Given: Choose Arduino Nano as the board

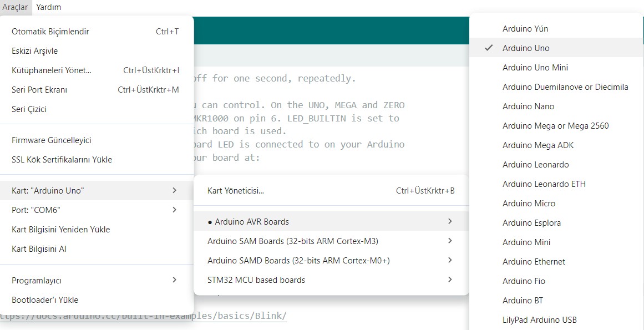Looking at the screenshot, I should [x=528, y=106].
